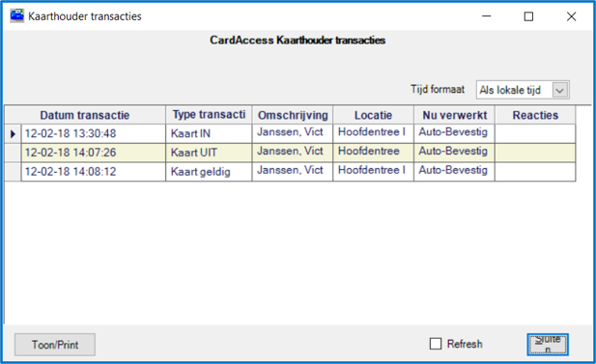
Task: Open the Tijd formaat dropdown arrow
Action: (560, 91)
